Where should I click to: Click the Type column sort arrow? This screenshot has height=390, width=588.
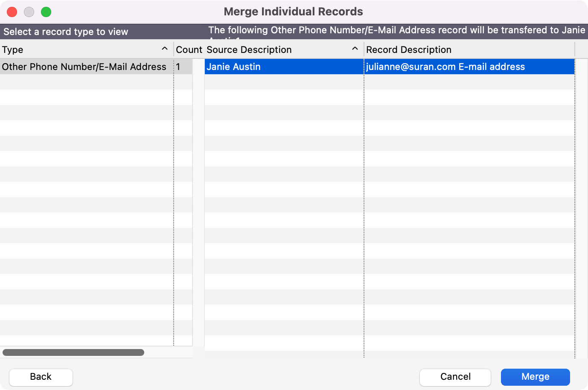[165, 49]
